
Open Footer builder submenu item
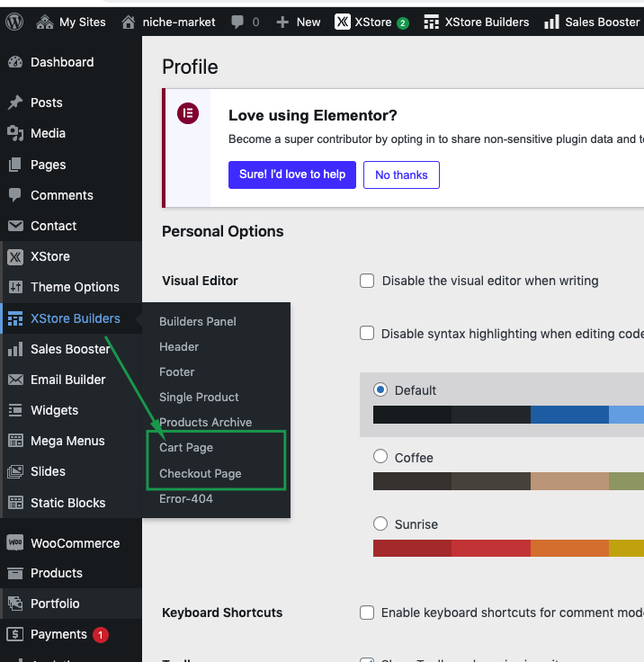[177, 372]
